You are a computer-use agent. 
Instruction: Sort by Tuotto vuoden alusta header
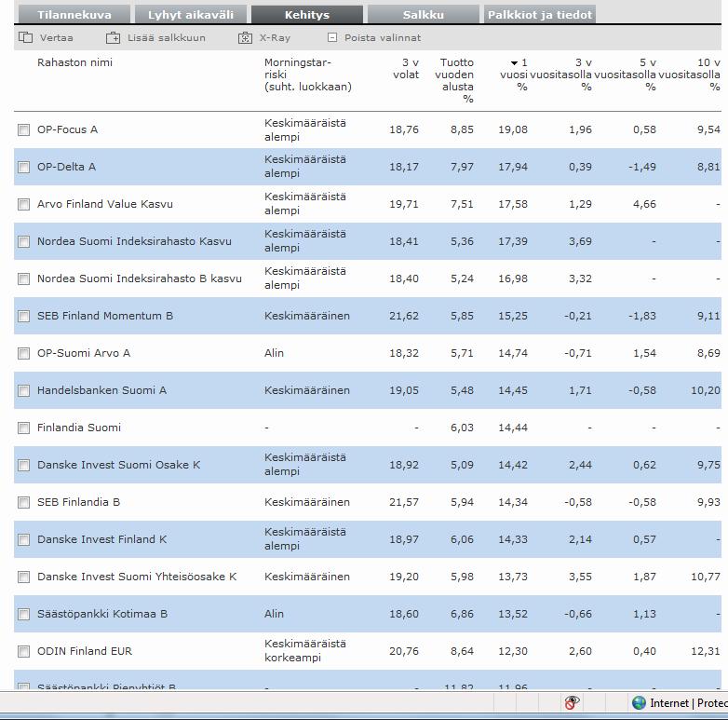(454, 80)
